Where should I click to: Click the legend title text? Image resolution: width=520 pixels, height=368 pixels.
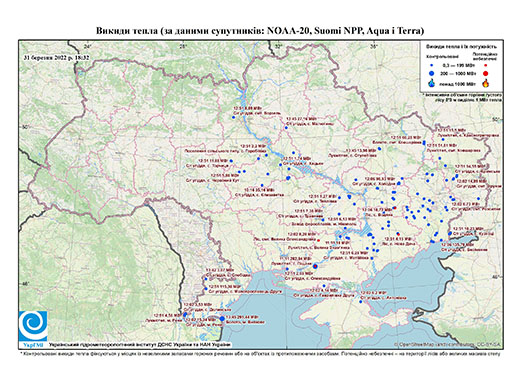pos(462,47)
